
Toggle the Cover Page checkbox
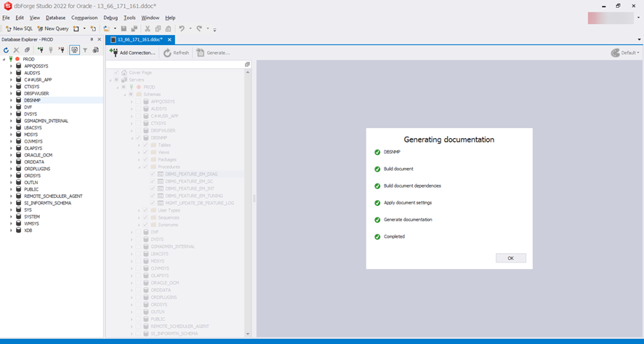click(x=116, y=73)
